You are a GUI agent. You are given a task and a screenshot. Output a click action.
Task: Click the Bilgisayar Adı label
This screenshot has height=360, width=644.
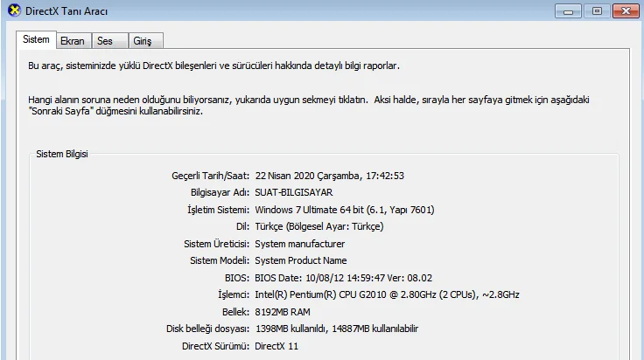pyautogui.click(x=220, y=193)
